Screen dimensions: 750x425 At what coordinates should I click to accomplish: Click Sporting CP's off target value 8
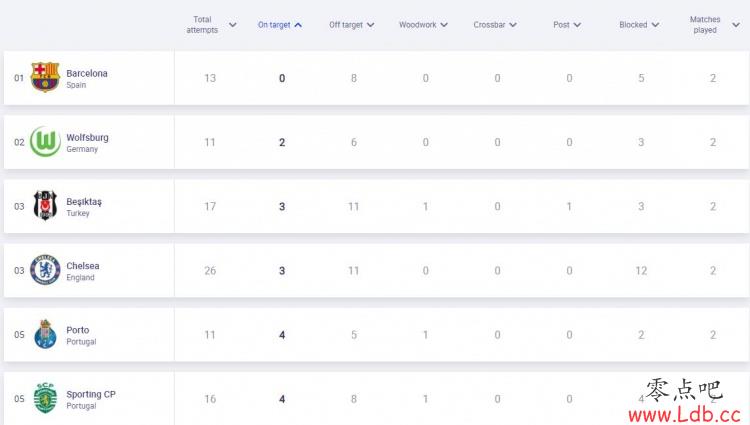coord(353,399)
